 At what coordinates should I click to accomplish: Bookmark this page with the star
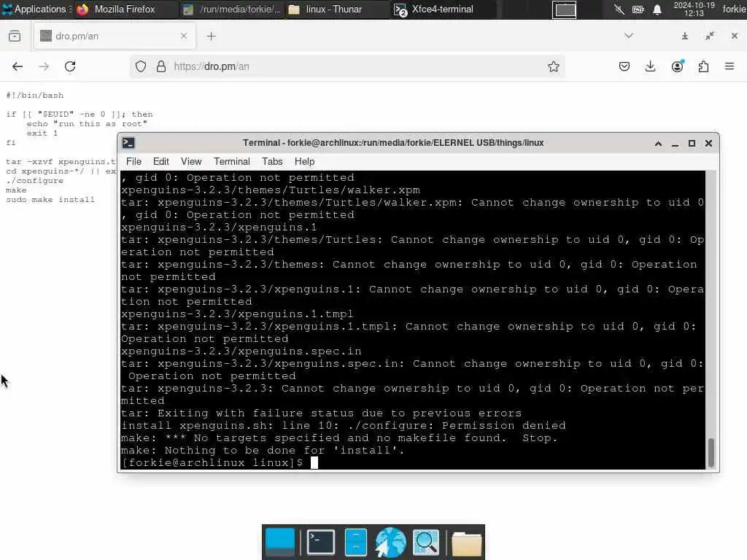click(553, 66)
